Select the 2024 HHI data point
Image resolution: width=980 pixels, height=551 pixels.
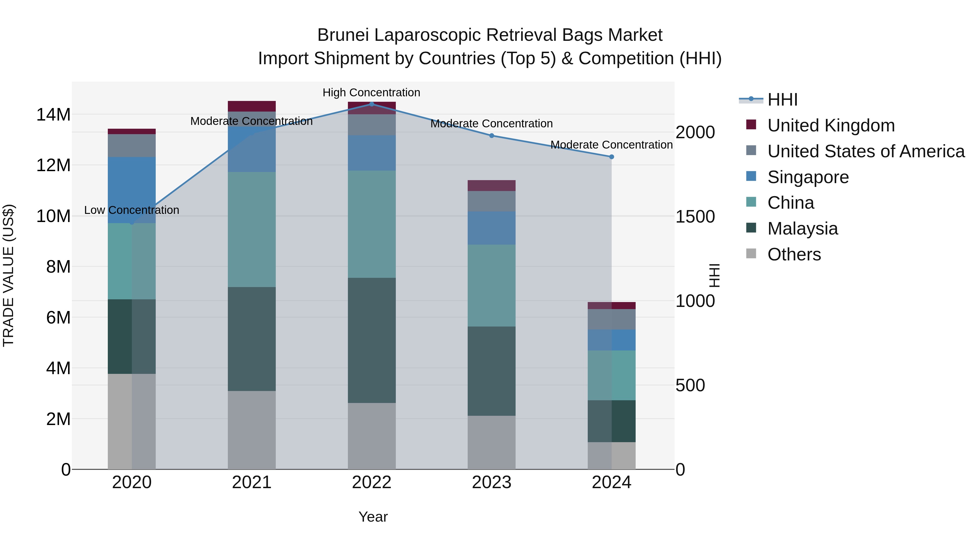(x=612, y=157)
